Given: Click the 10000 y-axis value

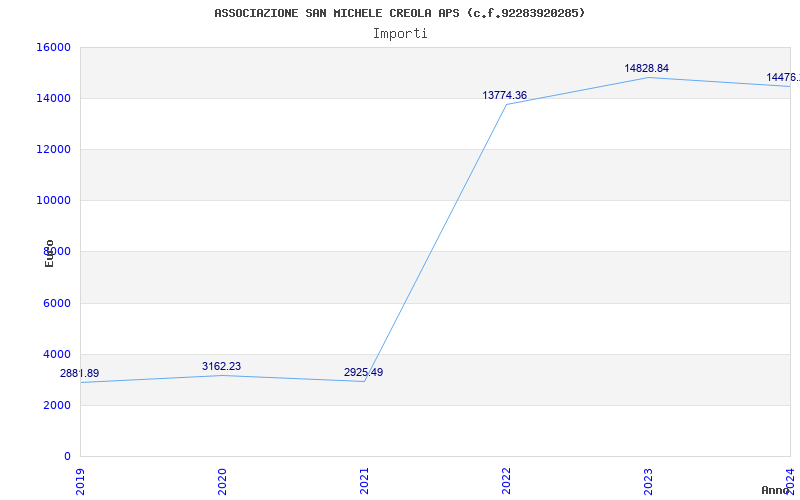Looking at the screenshot, I should coord(53,201).
